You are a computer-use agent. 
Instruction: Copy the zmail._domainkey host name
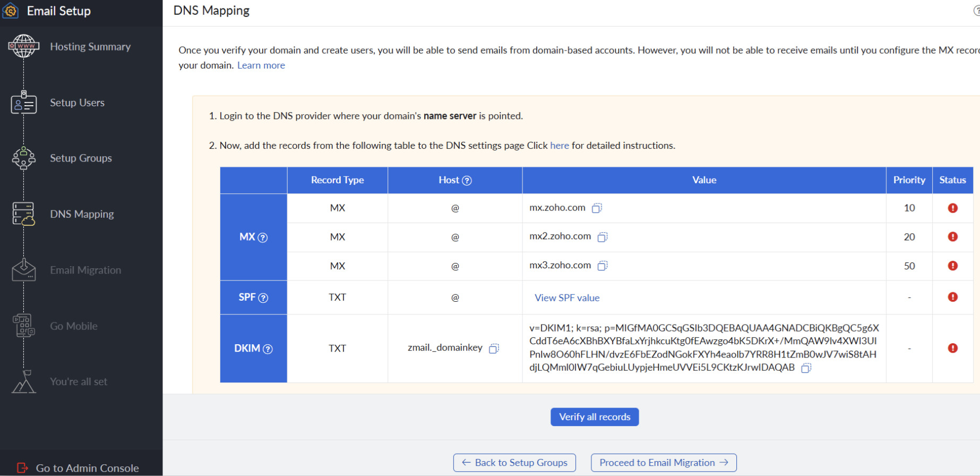point(494,348)
